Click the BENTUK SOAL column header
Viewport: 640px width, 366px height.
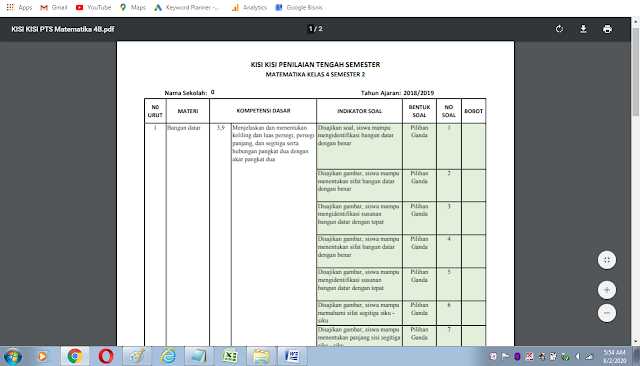419,111
